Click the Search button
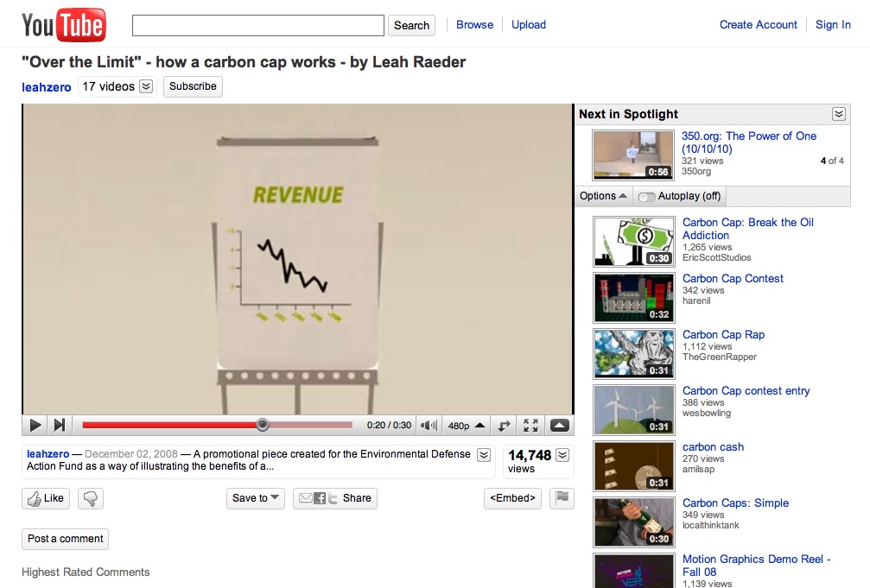The image size is (870, 588). (411, 26)
